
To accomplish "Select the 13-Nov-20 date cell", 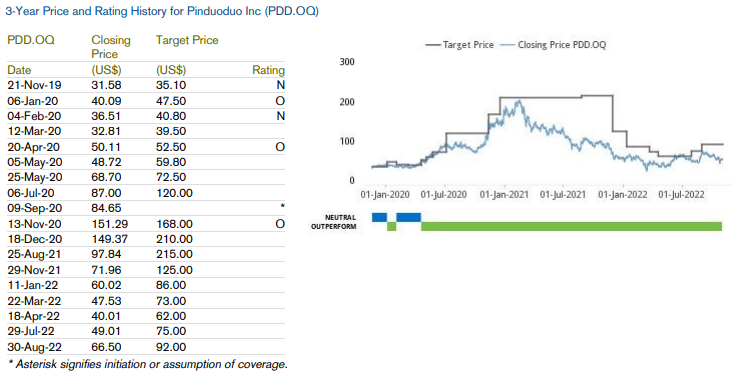I will [35, 224].
